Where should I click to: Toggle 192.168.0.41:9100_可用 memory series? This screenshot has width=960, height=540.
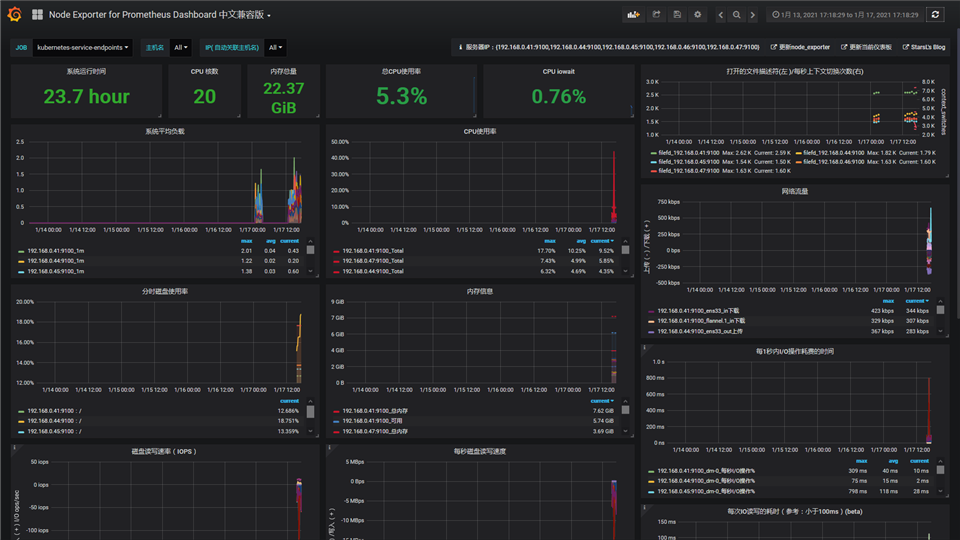click(372, 421)
